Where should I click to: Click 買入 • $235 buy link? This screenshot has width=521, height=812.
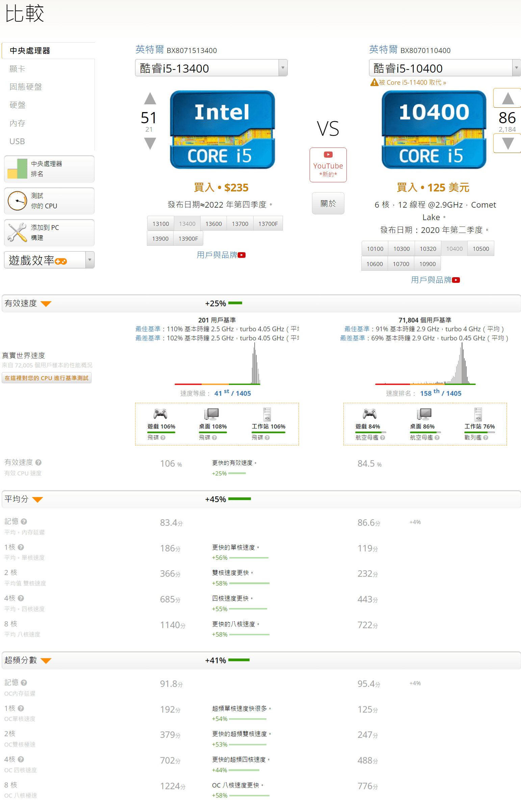coord(221,187)
